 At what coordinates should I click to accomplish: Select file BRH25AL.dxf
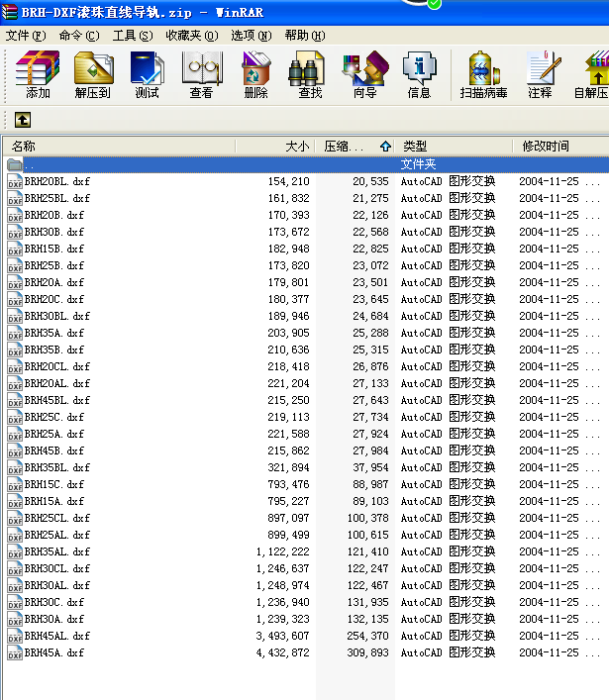coord(56,535)
